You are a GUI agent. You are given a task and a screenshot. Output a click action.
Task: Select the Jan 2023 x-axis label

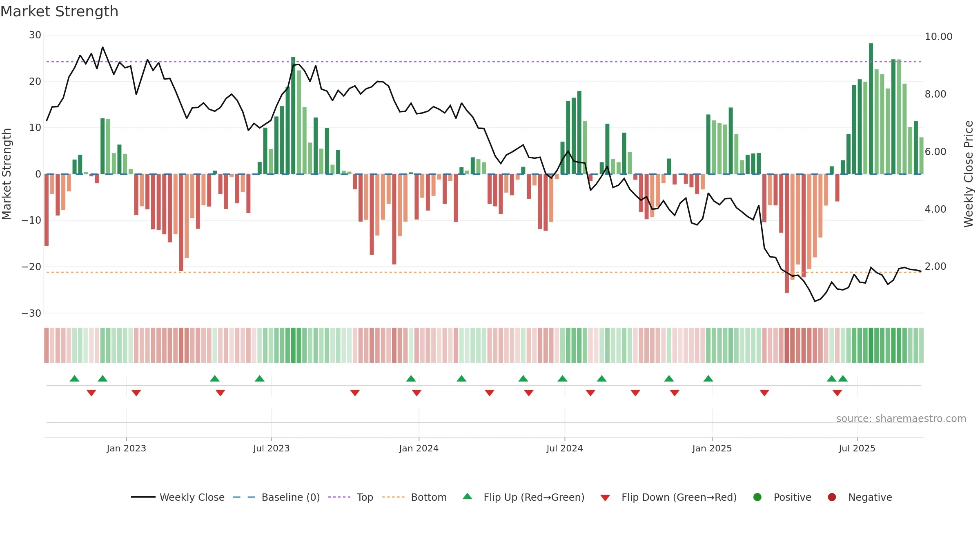coord(126,448)
